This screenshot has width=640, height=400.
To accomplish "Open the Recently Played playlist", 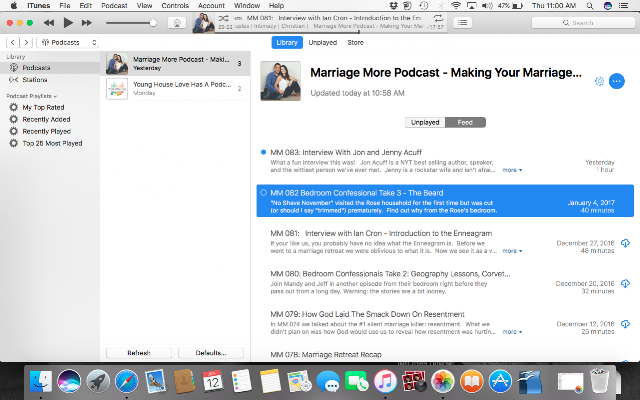I will [47, 131].
